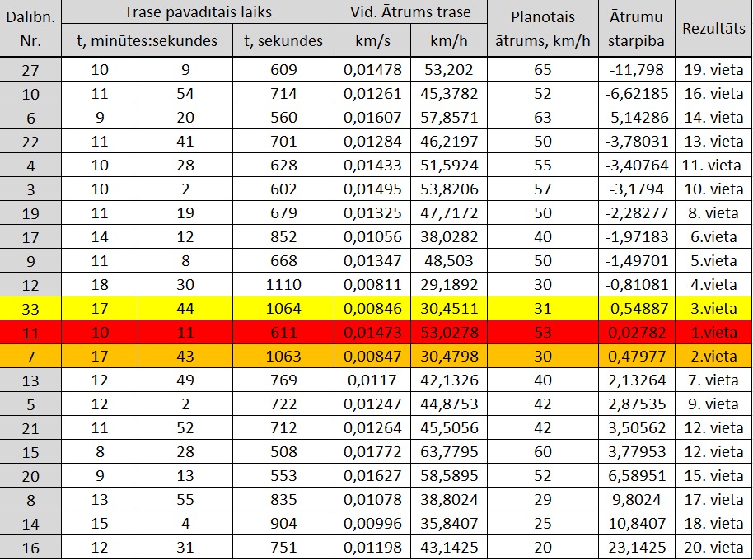Screen dimensions: 753x560
Task: Click the seconds cell showing 1110
Action: (283, 285)
